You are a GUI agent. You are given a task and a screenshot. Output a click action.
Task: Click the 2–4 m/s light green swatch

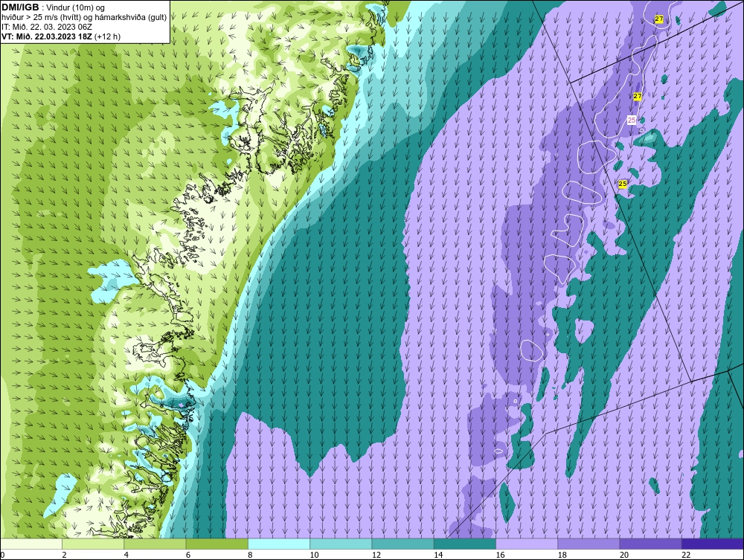click(x=93, y=544)
